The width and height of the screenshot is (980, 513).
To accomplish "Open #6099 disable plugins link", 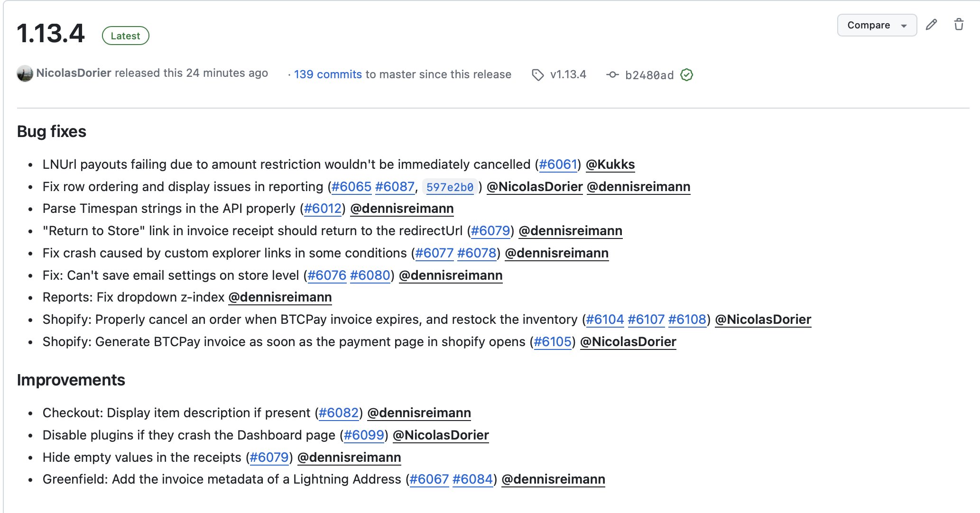I will (x=364, y=435).
